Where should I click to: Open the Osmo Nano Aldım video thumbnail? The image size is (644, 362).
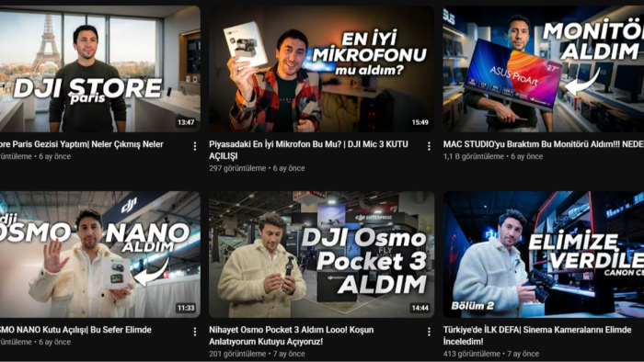coord(100,255)
